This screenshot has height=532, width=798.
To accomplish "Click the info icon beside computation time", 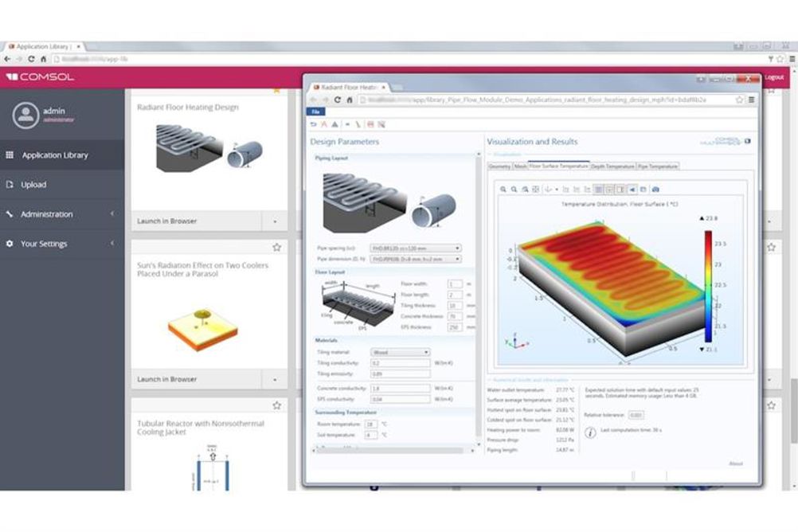I will click(590, 432).
